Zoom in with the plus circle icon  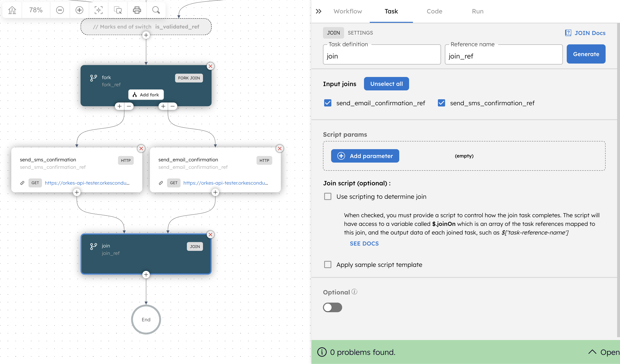(79, 10)
